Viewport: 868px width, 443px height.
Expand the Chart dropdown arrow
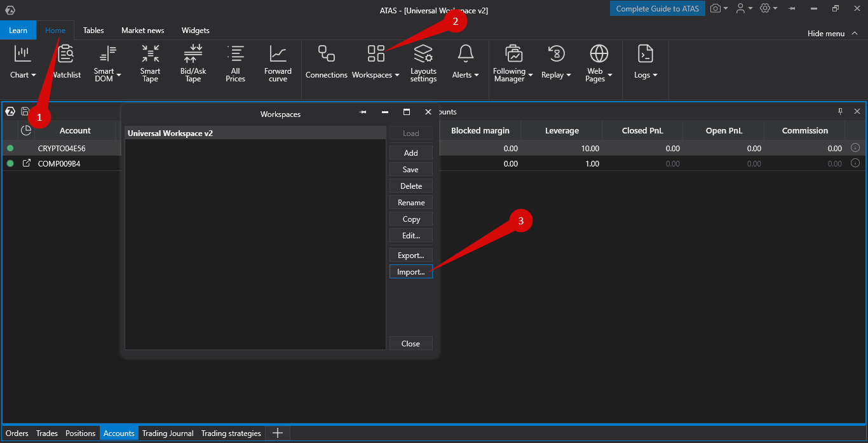pos(34,75)
